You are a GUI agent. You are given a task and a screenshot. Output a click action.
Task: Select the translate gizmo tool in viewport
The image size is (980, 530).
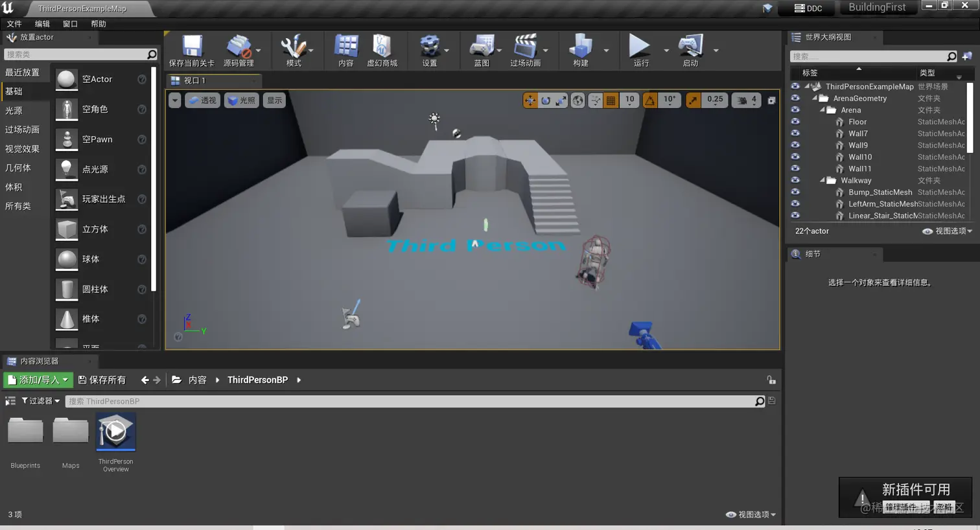tap(530, 100)
